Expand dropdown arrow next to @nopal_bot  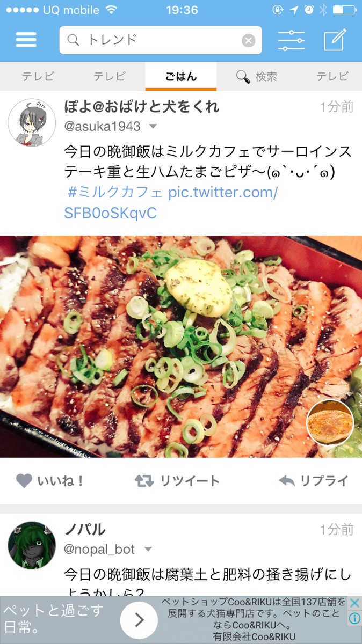[x=148, y=549]
